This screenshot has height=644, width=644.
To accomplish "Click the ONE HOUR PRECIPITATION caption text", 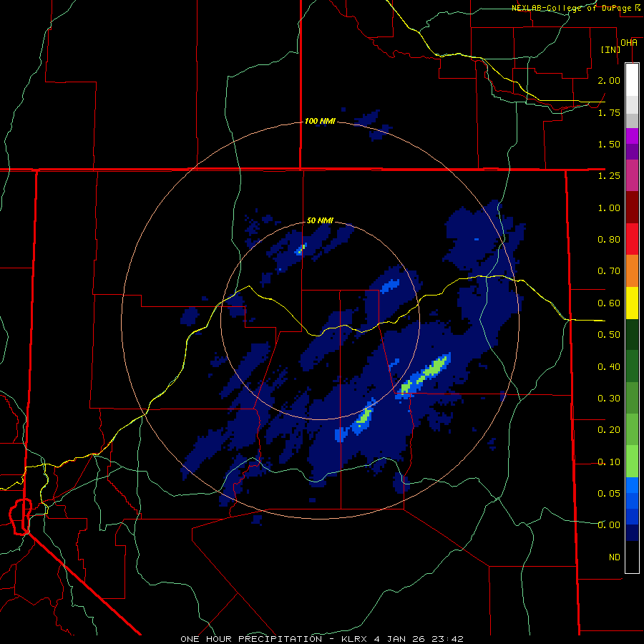I will (x=251, y=639).
